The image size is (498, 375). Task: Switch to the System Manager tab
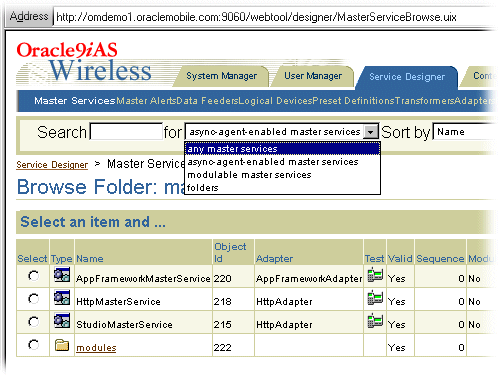(222, 76)
